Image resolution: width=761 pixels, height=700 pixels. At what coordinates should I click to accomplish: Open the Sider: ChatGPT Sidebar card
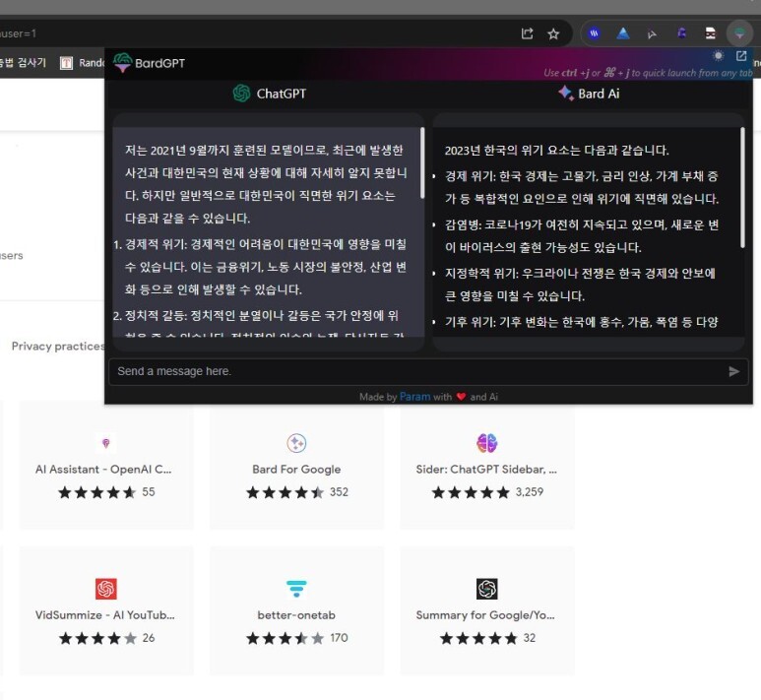pyautogui.click(x=486, y=466)
